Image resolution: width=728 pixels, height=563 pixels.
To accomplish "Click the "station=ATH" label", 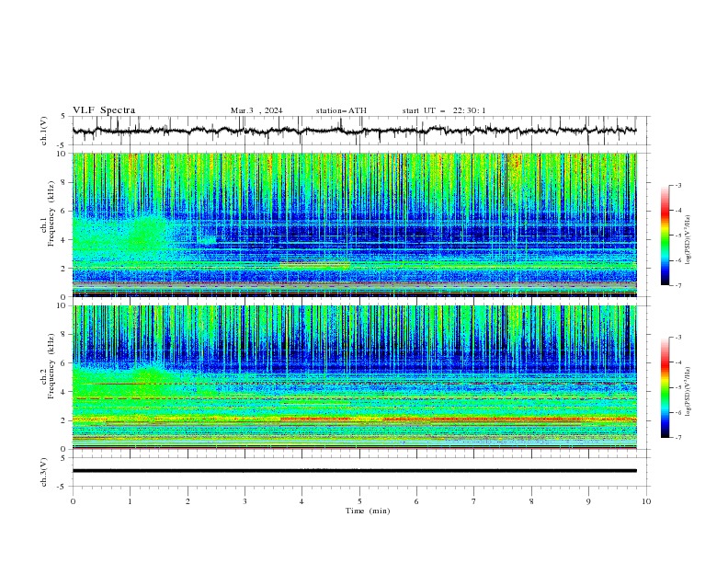I will [x=341, y=110].
